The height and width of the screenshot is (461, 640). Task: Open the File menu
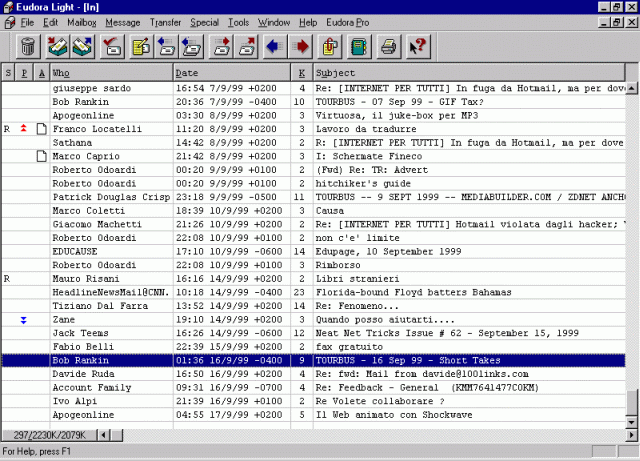27,22
